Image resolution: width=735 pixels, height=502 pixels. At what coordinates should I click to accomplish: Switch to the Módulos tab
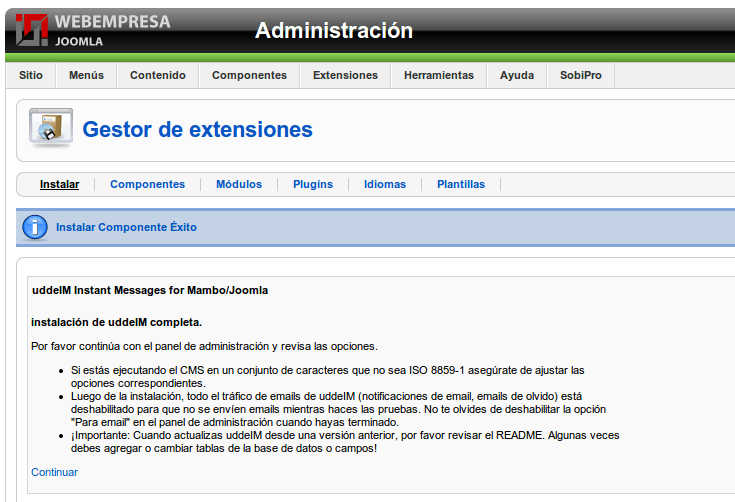(x=239, y=184)
